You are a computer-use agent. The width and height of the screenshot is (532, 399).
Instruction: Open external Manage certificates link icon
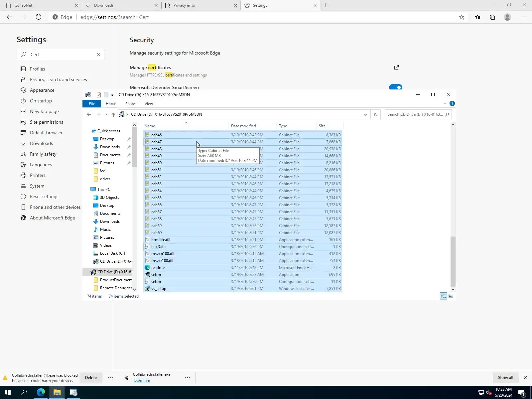coord(396,67)
